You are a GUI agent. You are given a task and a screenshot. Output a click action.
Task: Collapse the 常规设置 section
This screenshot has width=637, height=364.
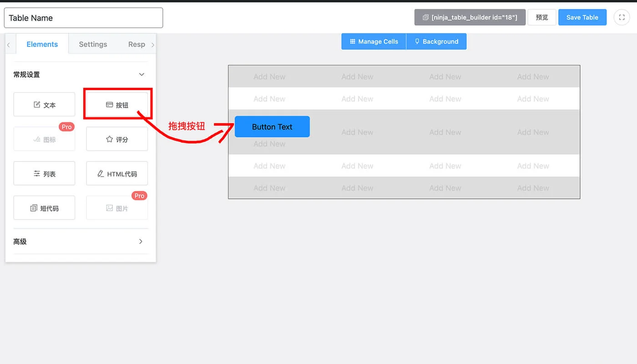coord(142,74)
